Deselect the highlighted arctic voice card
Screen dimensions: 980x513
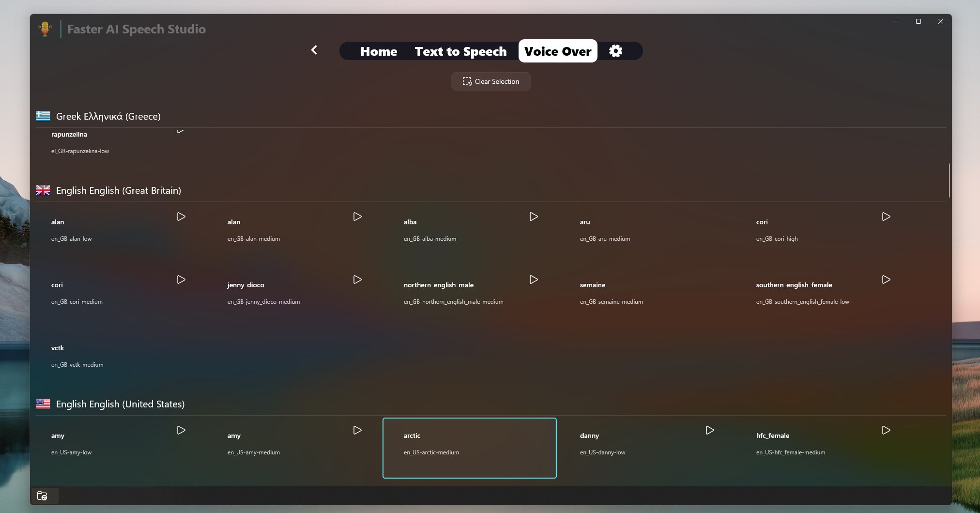pos(469,448)
